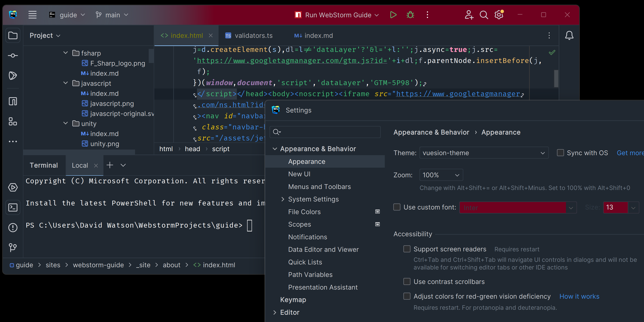The height and width of the screenshot is (322, 644).
Task: Open the Terminal tool window icon
Action: (13, 207)
